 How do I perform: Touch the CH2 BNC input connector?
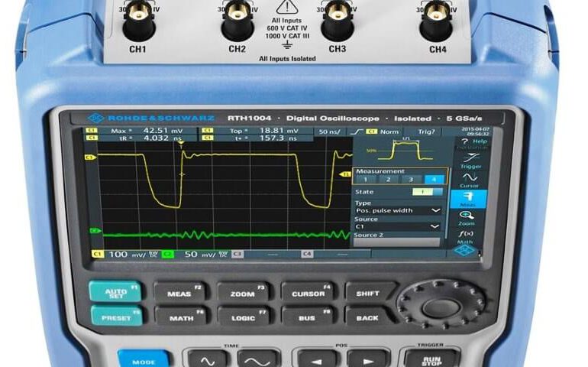(x=237, y=20)
